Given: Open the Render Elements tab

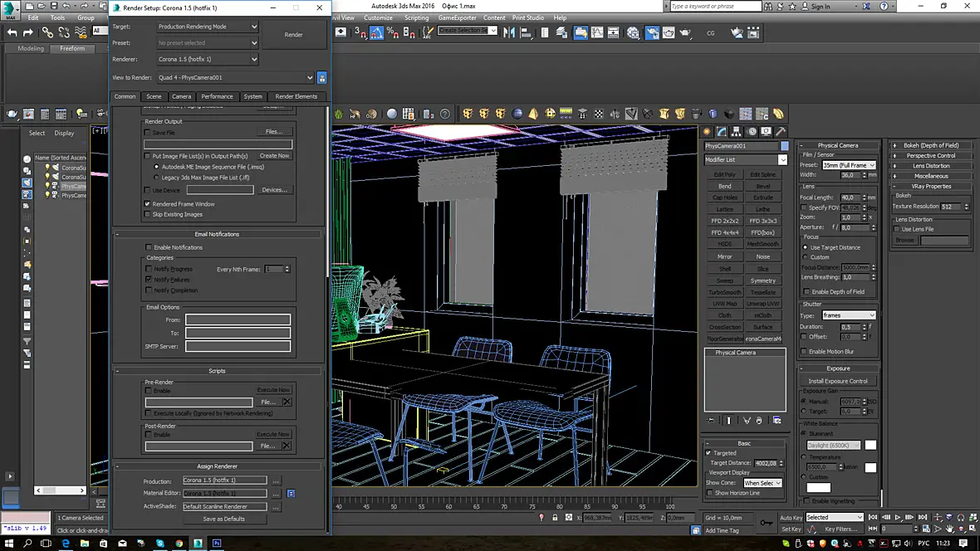Looking at the screenshot, I should [x=296, y=96].
